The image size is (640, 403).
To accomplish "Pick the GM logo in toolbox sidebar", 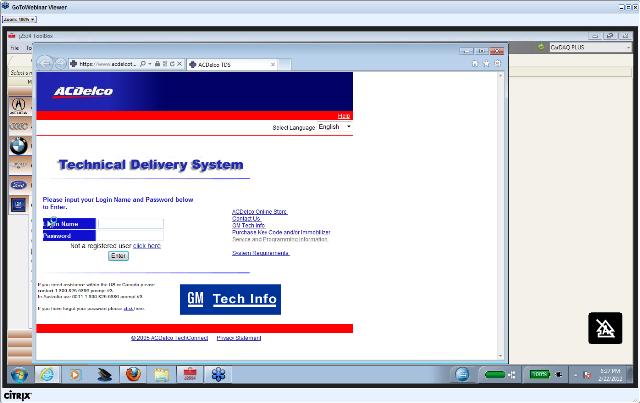I will (x=18, y=205).
